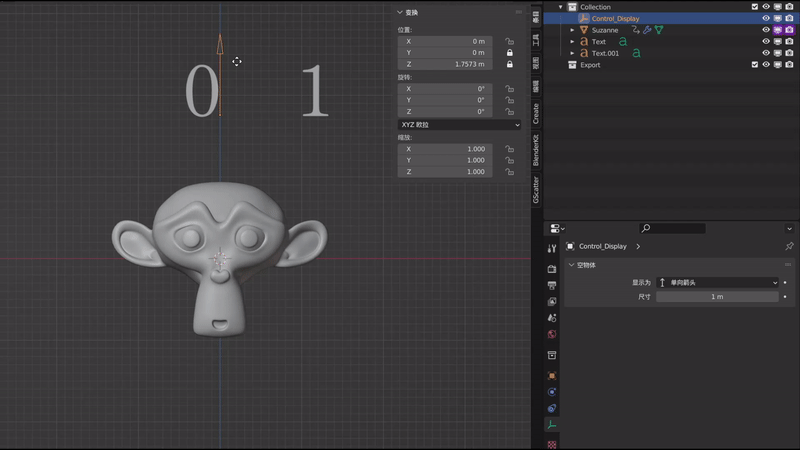
Task: Open the Object Constraints properties tab
Action: tap(552, 408)
